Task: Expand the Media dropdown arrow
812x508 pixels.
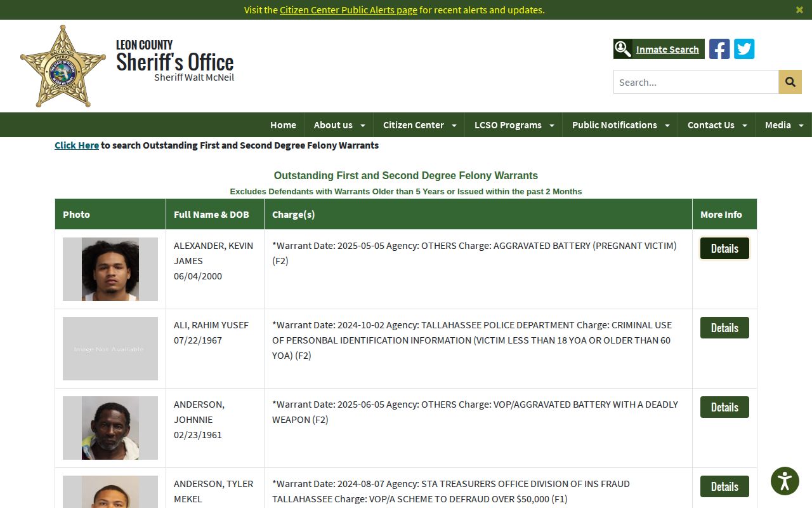Action: coord(801,125)
